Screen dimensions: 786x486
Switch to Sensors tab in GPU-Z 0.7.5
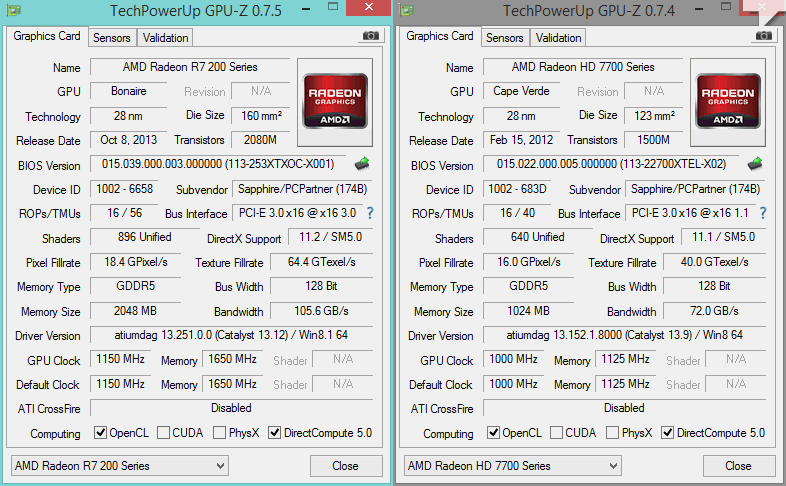112,38
